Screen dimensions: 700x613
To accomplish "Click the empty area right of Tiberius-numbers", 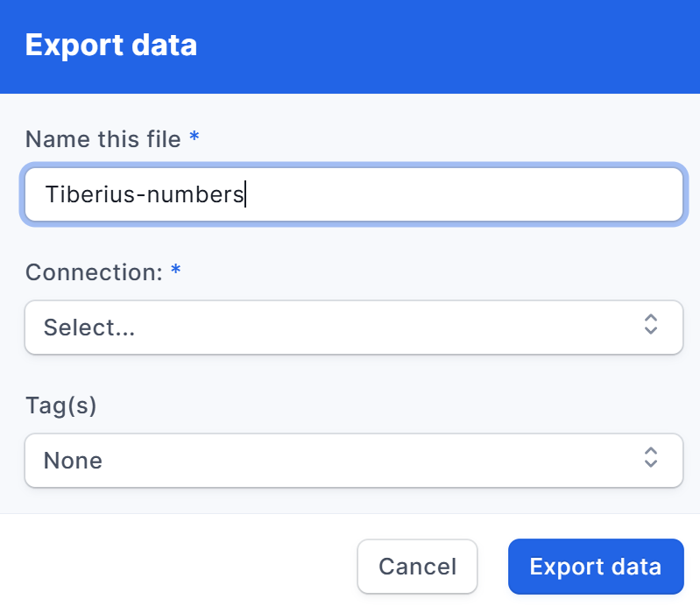I will tap(464, 194).
